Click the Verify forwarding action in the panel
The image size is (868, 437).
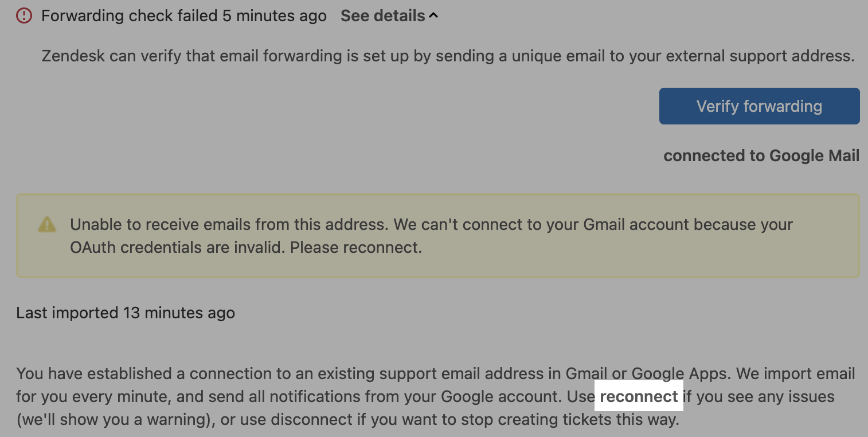point(759,106)
